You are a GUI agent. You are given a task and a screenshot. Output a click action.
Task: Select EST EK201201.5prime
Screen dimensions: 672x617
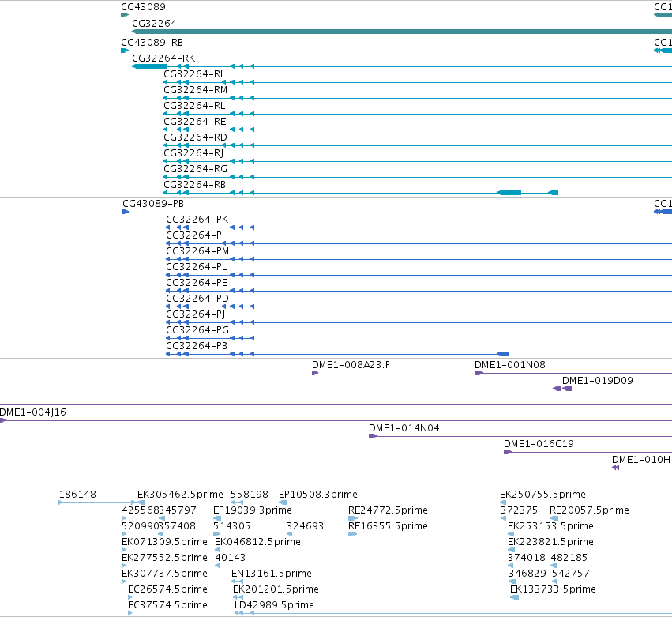tap(276, 589)
